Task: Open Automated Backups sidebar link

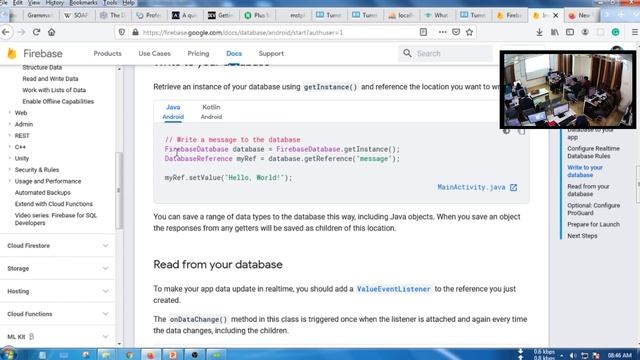Action: point(42,193)
